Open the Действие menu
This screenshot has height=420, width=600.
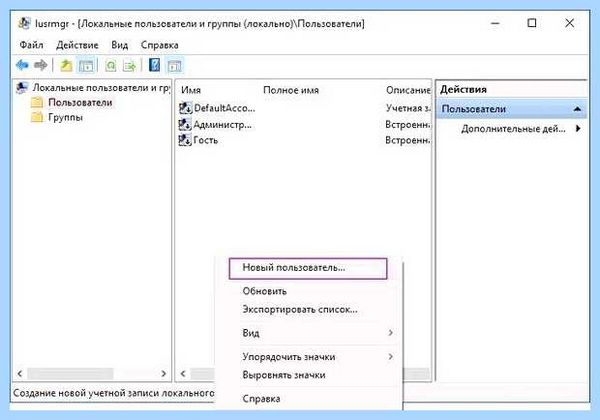[77, 45]
